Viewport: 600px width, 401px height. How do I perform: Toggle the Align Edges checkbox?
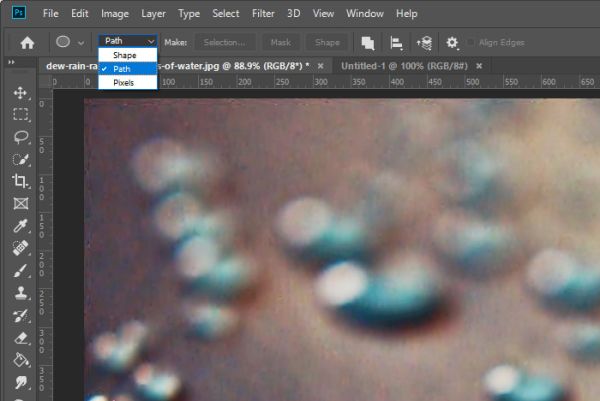click(471, 42)
